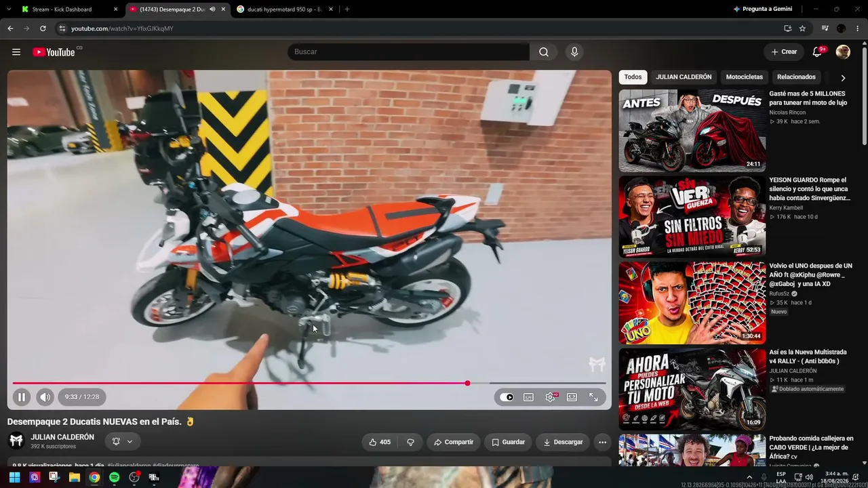Open 'Gasté mas de 5 MILLONES' video title
This screenshot has width=868, height=488.
click(x=808, y=98)
